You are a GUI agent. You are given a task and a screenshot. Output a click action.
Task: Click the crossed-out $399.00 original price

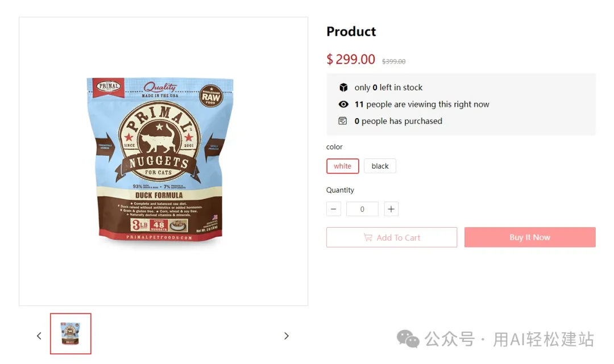tap(393, 61)
